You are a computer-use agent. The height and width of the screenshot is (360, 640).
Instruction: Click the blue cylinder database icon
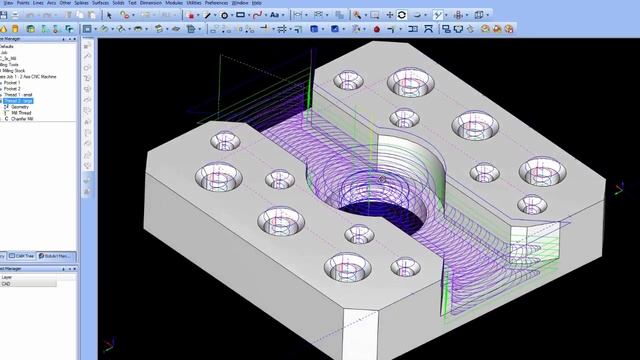(x=314, y=29)
